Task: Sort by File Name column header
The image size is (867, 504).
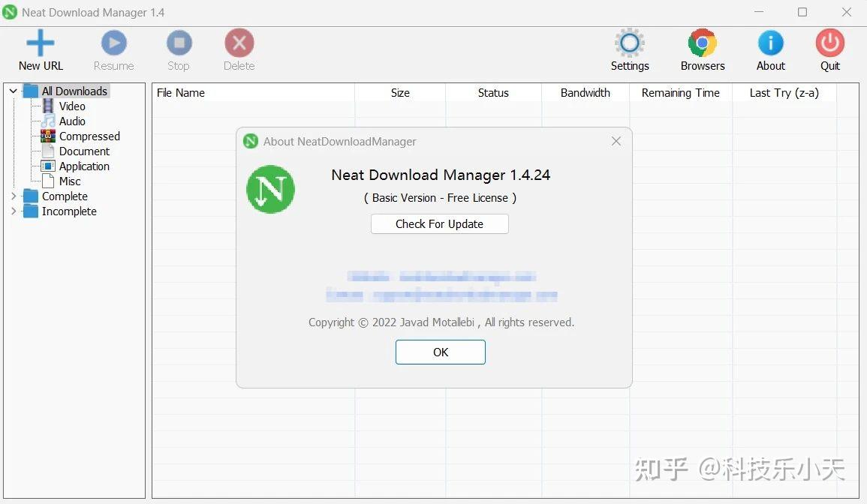Action: coord(253,93)
